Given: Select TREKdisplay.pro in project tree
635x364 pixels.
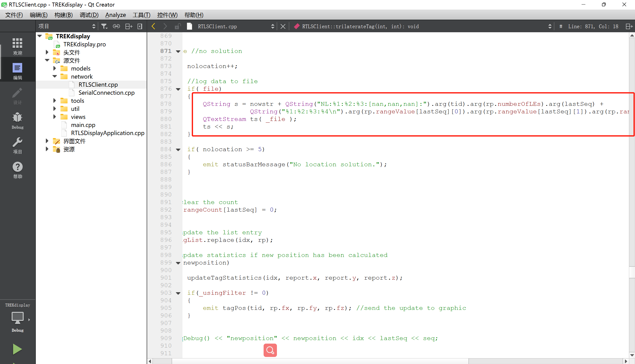Looking at the screenshot, I should click(x=84, y=44).
